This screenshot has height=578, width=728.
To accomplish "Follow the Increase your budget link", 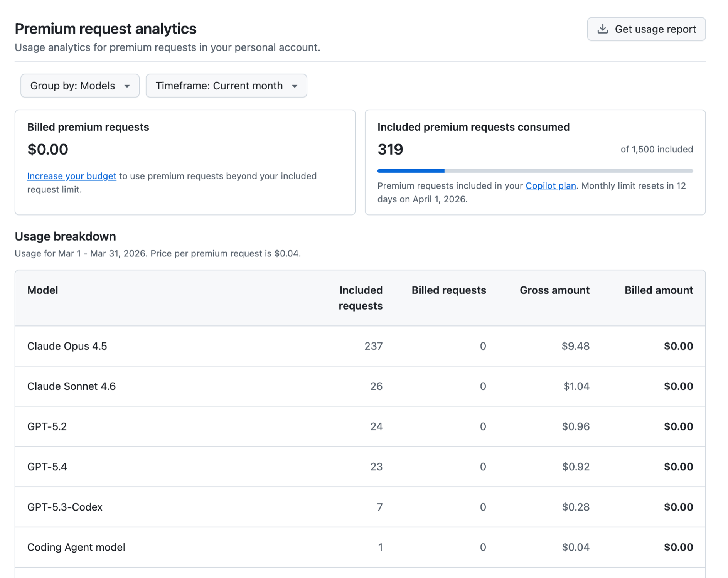I will tap(72, 176).
